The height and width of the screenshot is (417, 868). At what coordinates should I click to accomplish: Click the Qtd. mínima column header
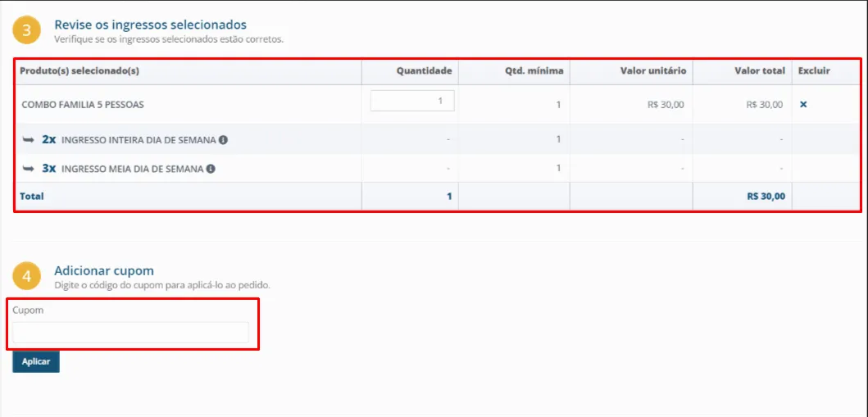534,70
